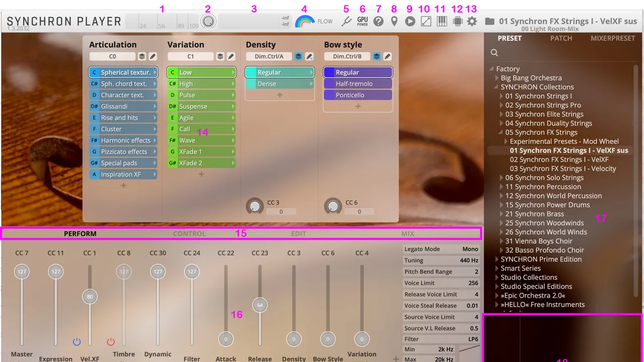Click the Density Dim.Ctrl/A source field
This screenshot has height=362, width=644.
click(x=269, y=56)
